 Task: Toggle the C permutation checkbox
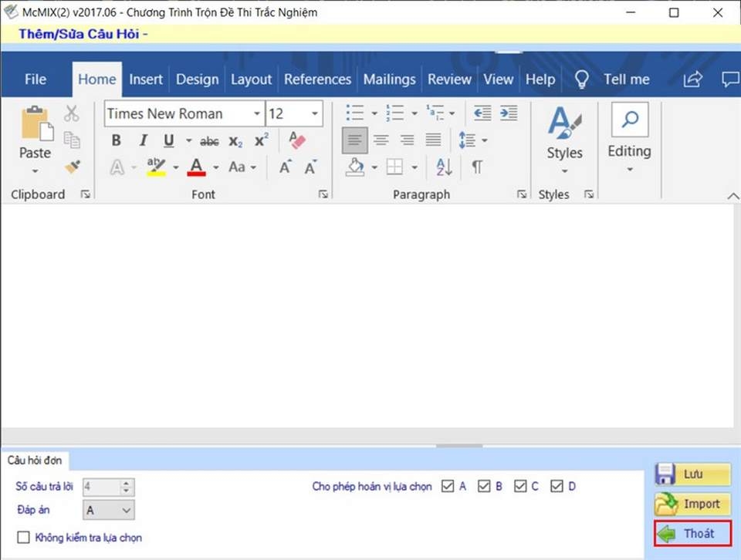click(520, 486)
